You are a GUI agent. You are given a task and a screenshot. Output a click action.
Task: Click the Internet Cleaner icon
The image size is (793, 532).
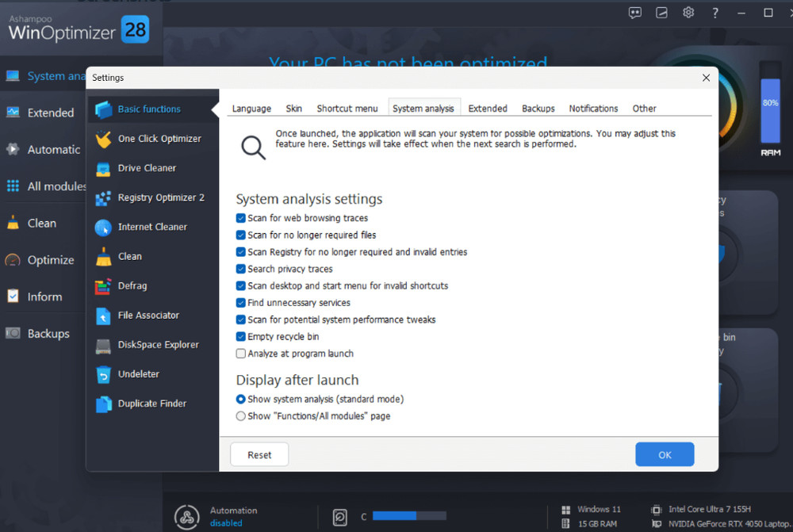104,227
